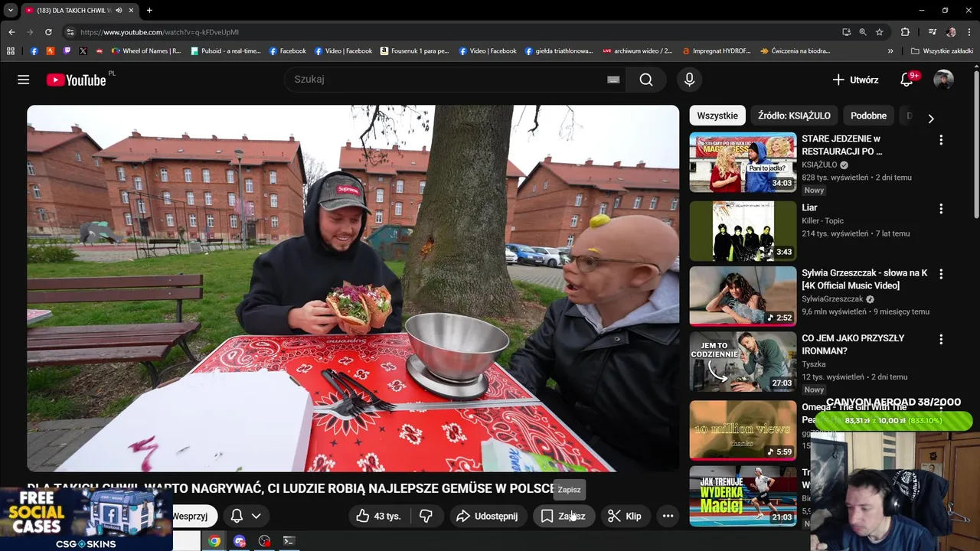Open the giełda triathlonowa bookmark
This screenshot has width=980, height=551.
(x=559, y=51)
